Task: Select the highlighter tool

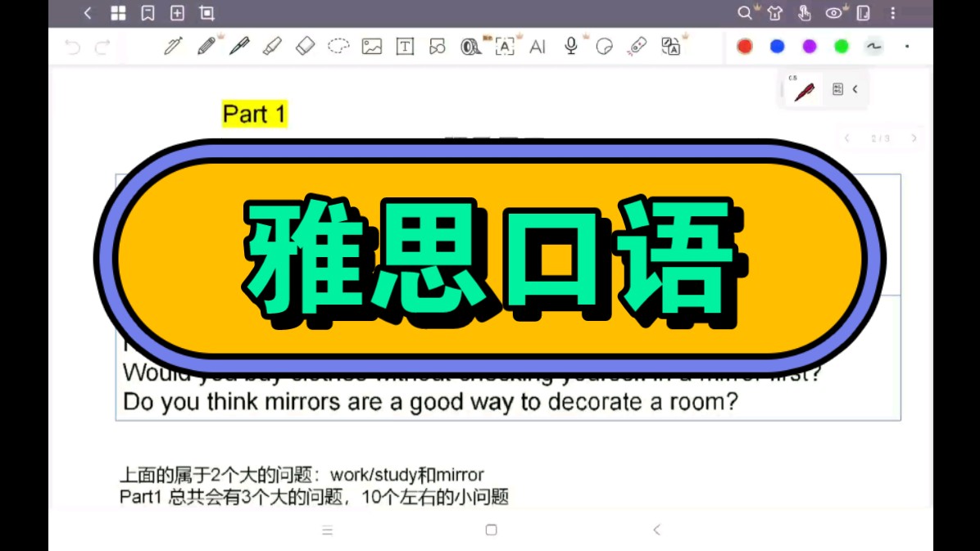Action: pos(272,46)
